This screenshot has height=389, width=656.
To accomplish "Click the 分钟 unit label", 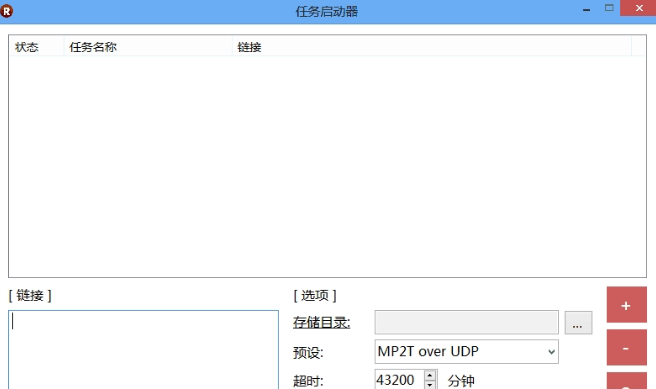I will [461, 381].
